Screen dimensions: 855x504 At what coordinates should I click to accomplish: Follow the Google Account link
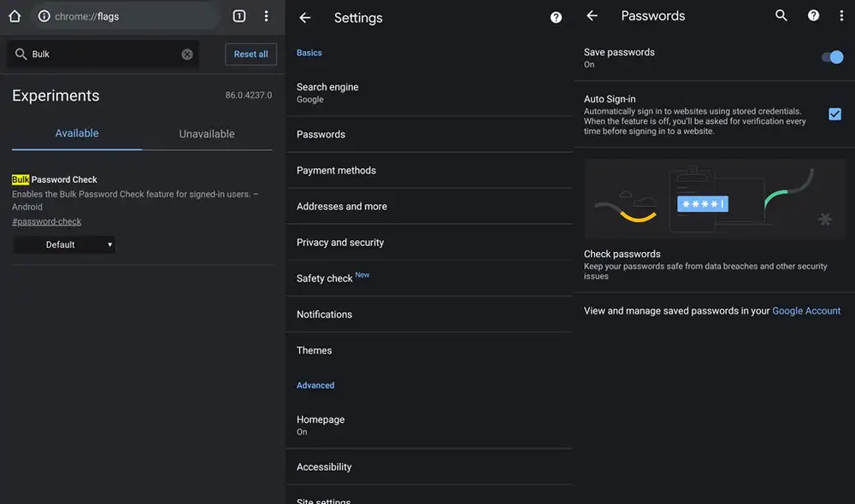tap(806, 311)
